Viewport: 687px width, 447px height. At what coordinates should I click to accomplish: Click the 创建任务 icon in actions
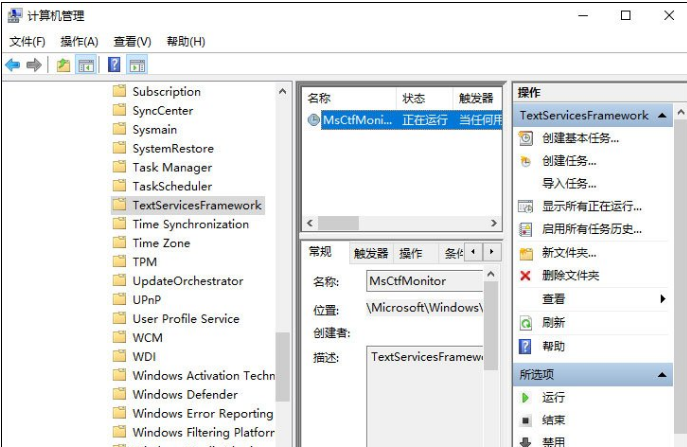pyautogui.click(x=526, y=161)
